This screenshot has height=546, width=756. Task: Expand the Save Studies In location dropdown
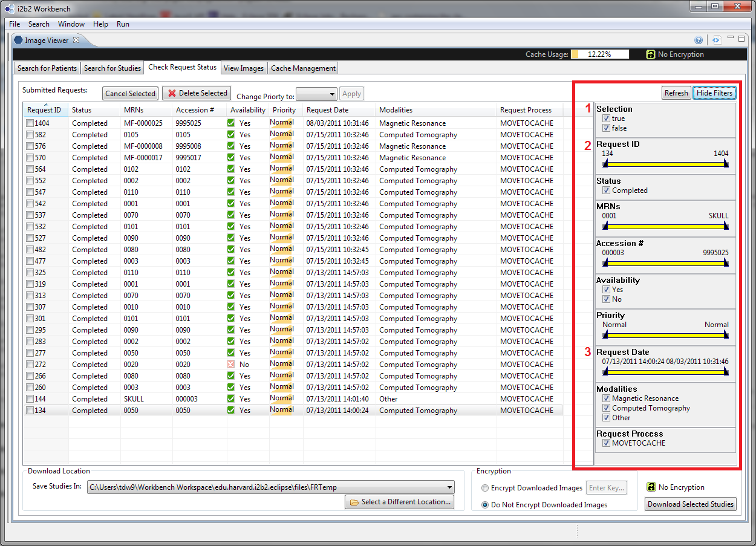(x=449, y=487)
